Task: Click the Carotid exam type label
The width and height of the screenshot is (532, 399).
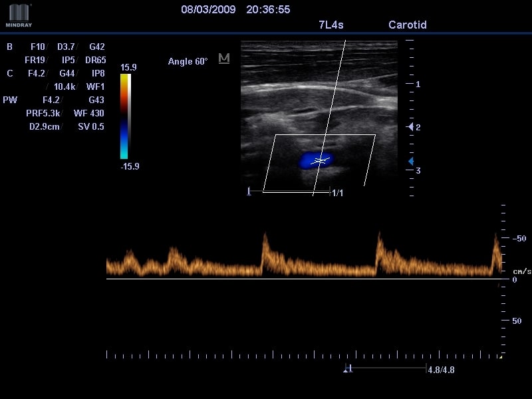Action: click(x=407, y=25)
